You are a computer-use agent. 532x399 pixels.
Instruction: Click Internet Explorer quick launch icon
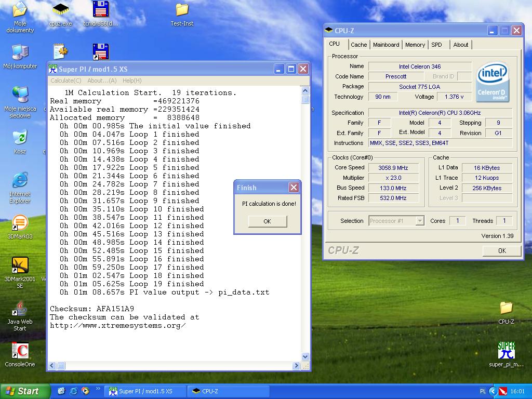(x=73, y=391)
